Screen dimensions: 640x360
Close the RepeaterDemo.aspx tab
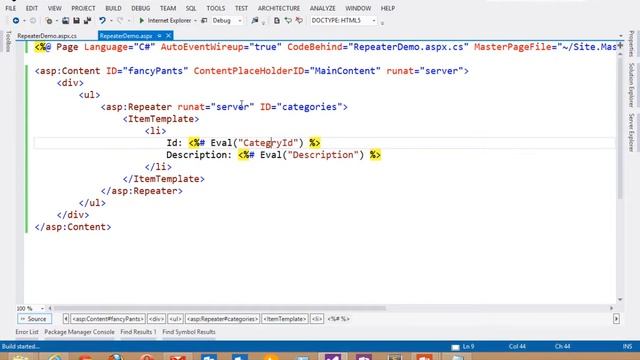tap(169, 36)
